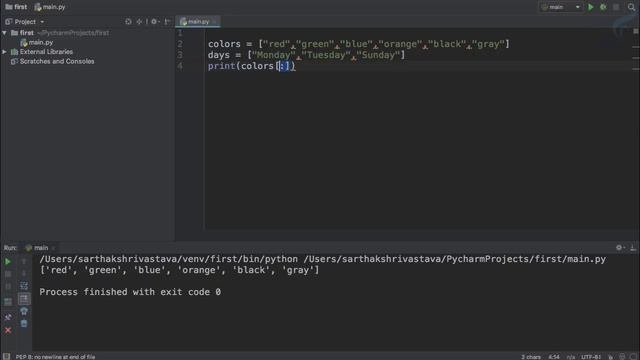The width and height of the screenshot is (640, 360).
Task: Start debugging with the green bug icon
Action: (x=603, y=7)
